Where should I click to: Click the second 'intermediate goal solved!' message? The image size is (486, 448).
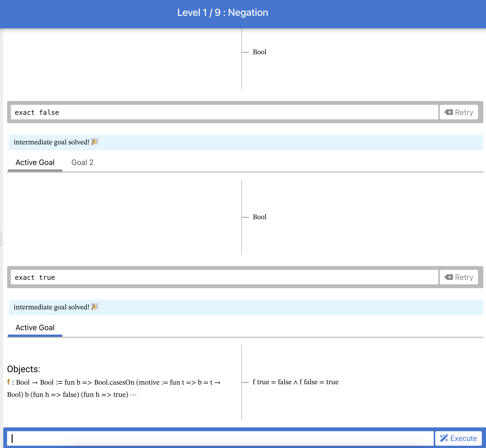pyautogui.click(x=51, y=307)
